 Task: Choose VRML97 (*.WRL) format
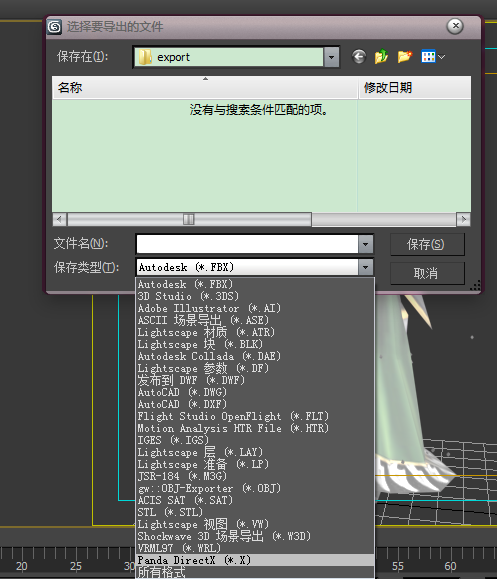[255, 548]
